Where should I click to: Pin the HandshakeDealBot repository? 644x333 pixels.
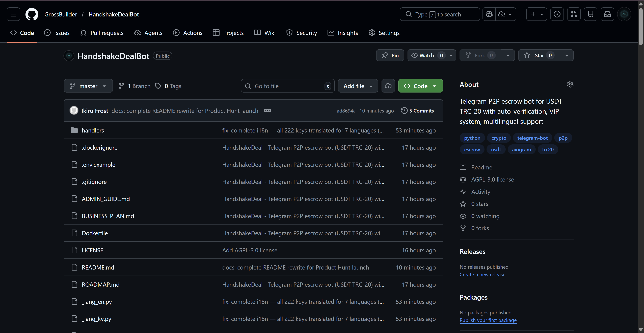pos(390,55)
